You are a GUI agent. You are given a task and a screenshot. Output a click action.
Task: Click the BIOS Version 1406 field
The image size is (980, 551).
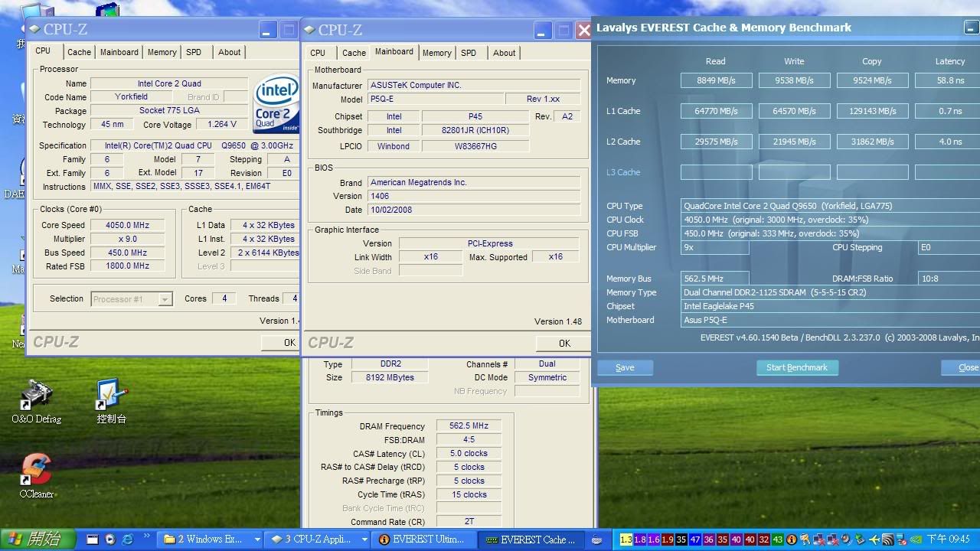click(473, 196)
